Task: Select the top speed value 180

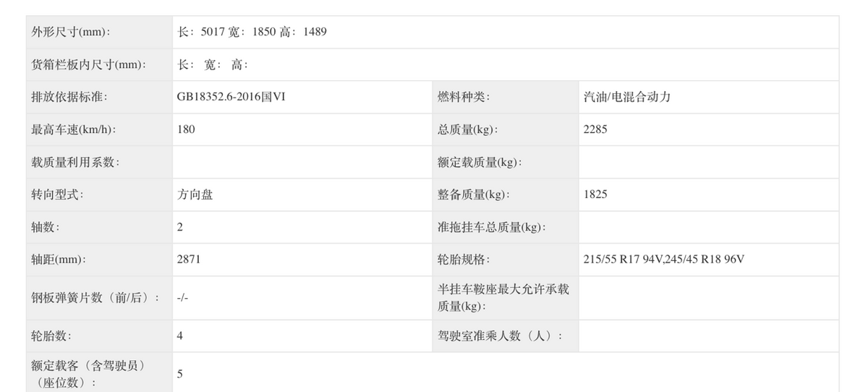Action: point(186,129)
